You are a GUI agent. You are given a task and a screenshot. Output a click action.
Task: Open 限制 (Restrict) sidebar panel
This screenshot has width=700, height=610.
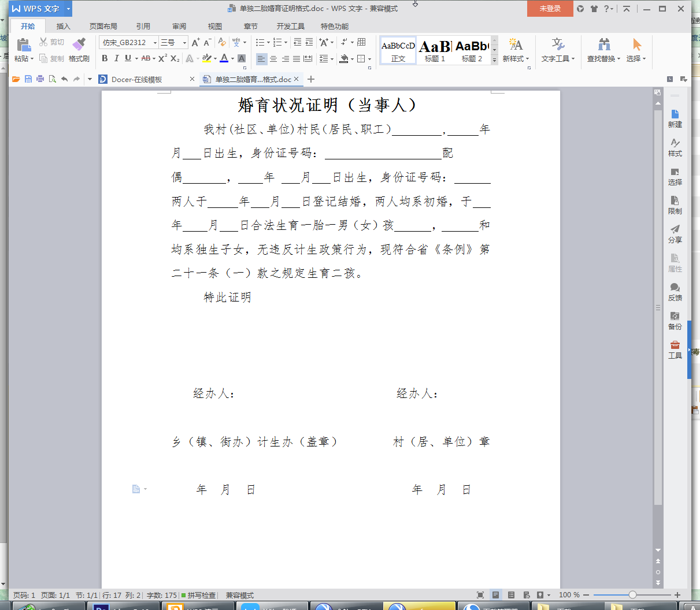(675, 205)
